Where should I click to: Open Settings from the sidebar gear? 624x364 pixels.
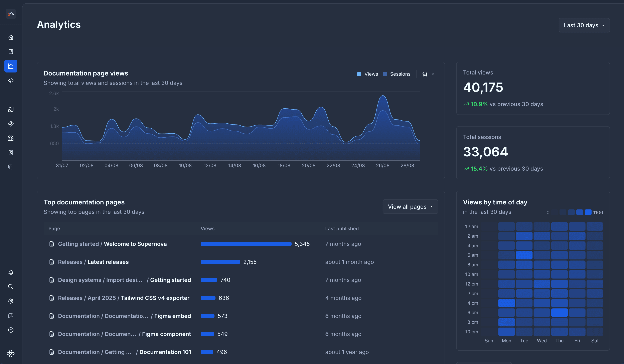11,301
